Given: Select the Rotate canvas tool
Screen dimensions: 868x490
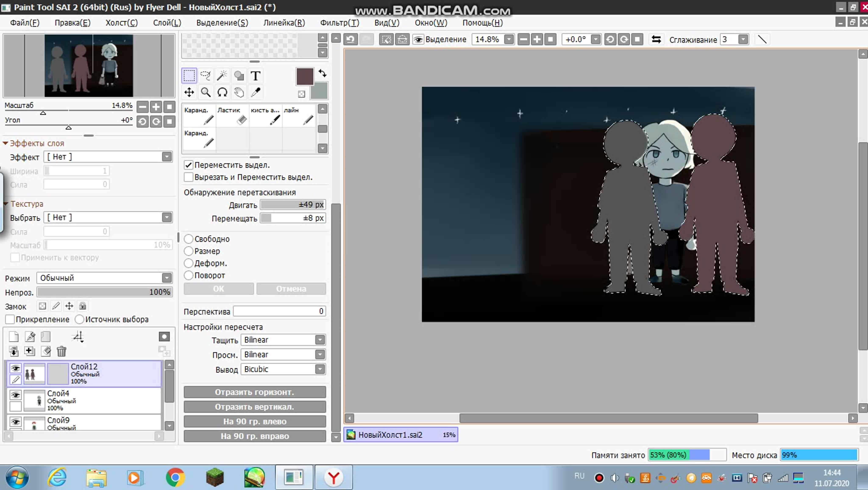Looking at the screenshot, I should coord(222,92).
